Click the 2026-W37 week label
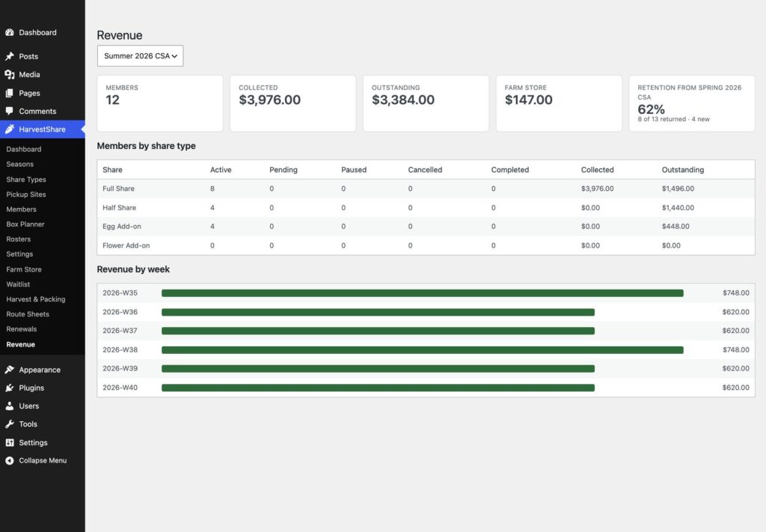Image resolution: width=766 pixels, height=532 pixels. [x=120, y=331]
